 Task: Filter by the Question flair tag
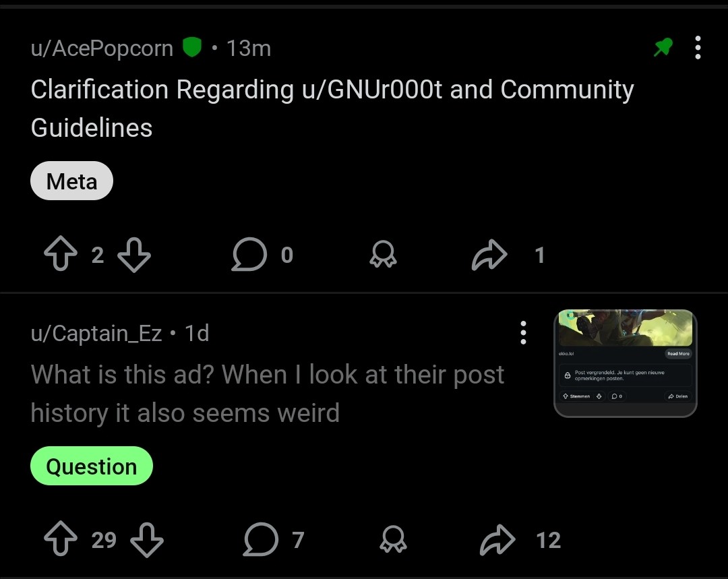92,466
